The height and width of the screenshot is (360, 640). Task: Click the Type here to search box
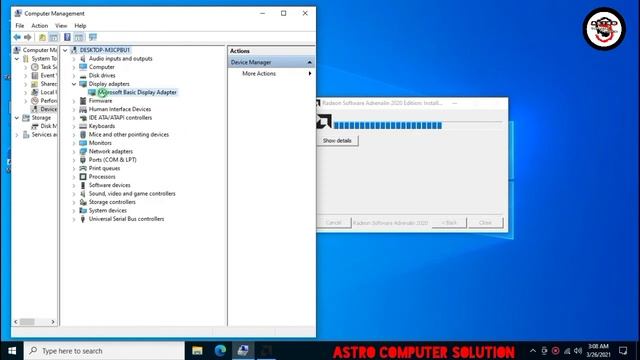[x=104, y=351]
